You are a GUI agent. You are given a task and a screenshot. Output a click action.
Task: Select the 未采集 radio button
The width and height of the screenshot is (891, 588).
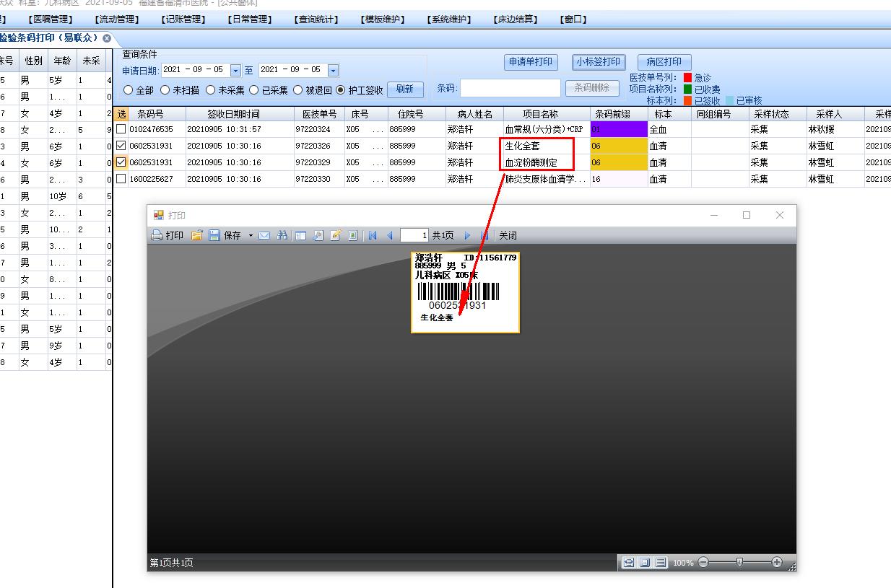211,90
